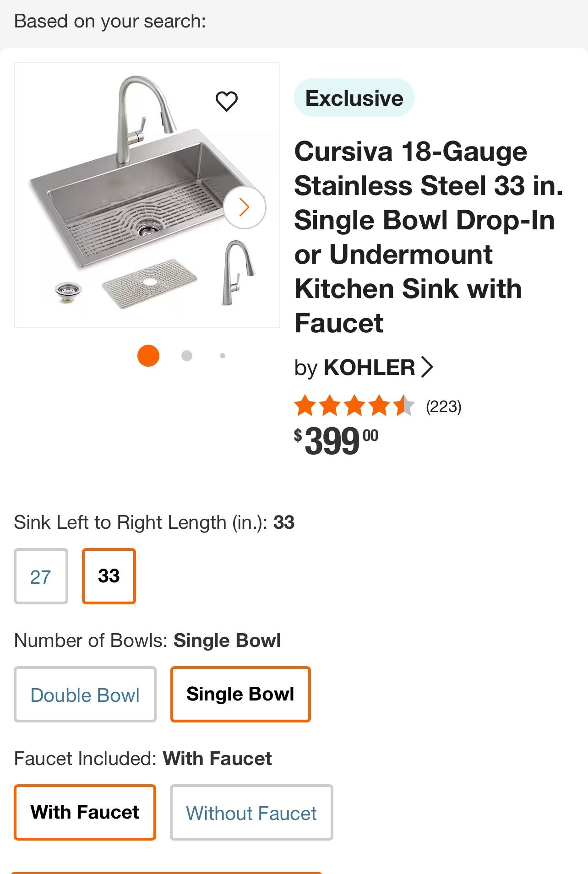Viewport: 588px width, 874px height.
Task: Tap the $399 price
Action: [336, 441]
